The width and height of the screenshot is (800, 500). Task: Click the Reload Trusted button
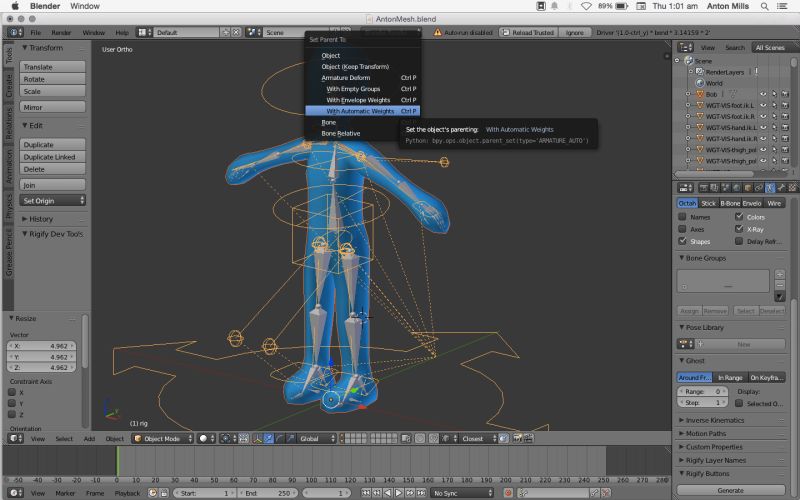(528, 32)
